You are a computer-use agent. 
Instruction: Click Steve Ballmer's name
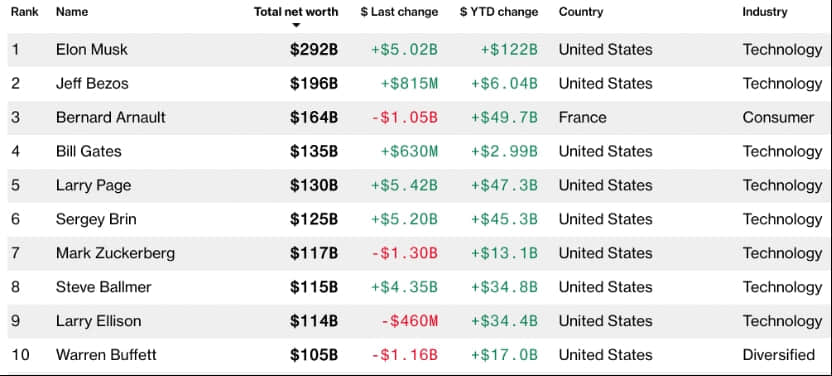[104, 287]
